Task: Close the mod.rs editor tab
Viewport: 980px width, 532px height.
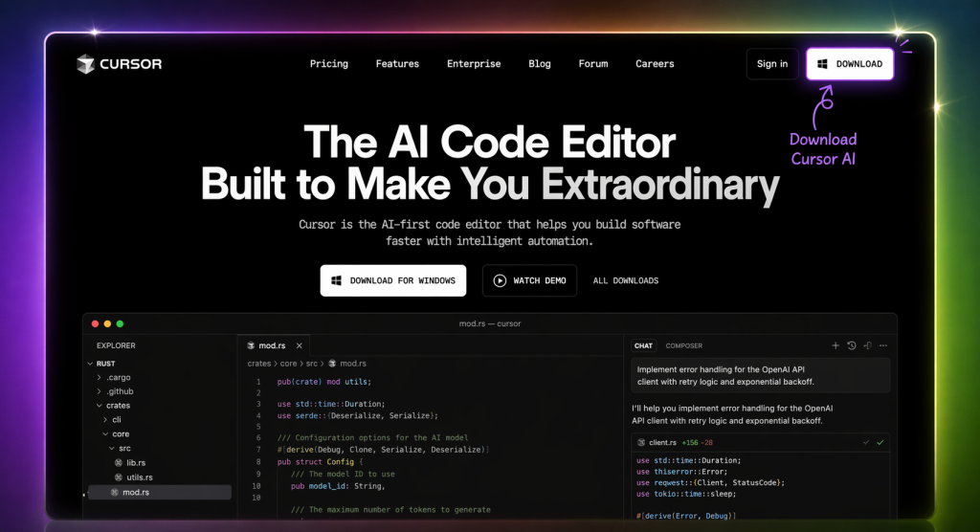Action: pyautogui.click(x=300, y=345)
